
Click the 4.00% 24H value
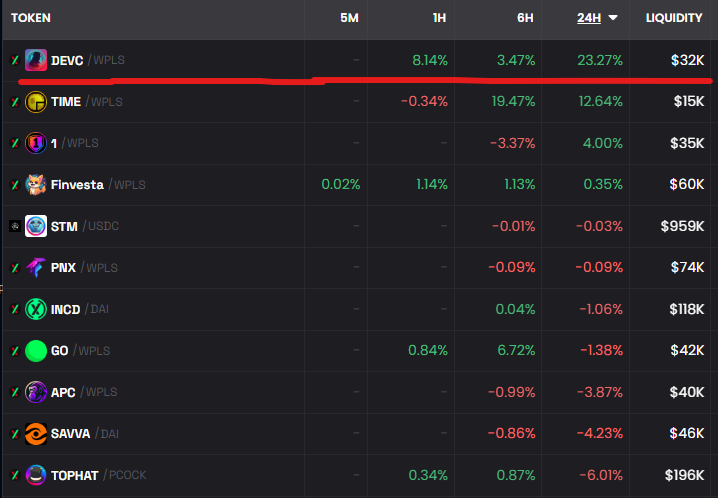tap(603, 143)
